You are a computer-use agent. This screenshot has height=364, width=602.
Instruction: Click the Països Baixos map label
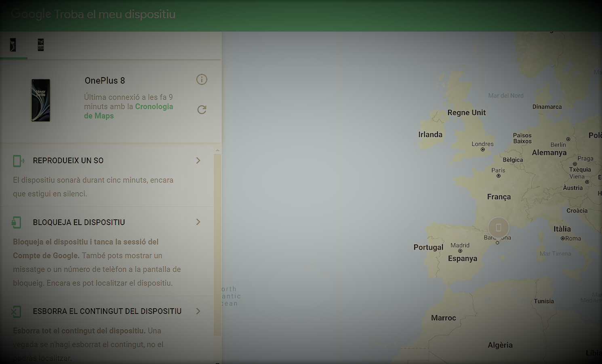click(522, 138)
